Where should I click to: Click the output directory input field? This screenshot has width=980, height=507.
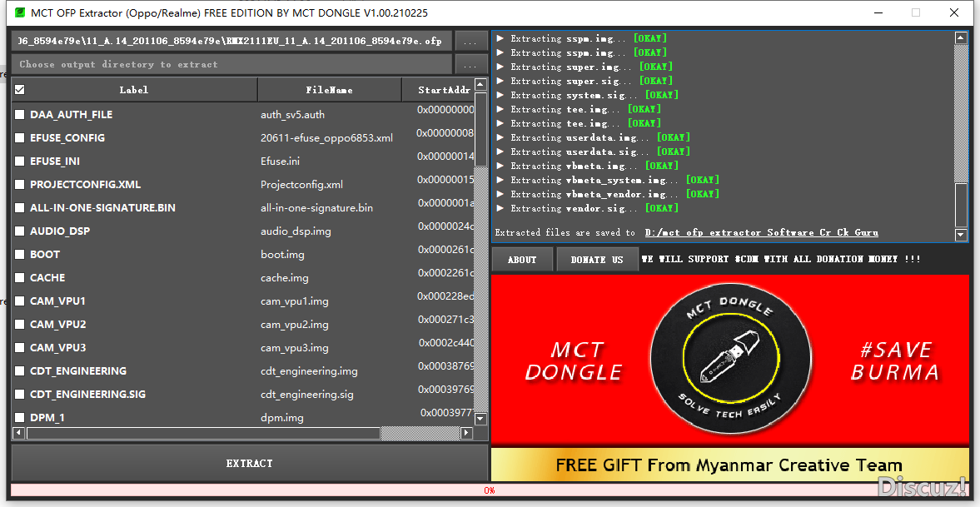(231, 64)
